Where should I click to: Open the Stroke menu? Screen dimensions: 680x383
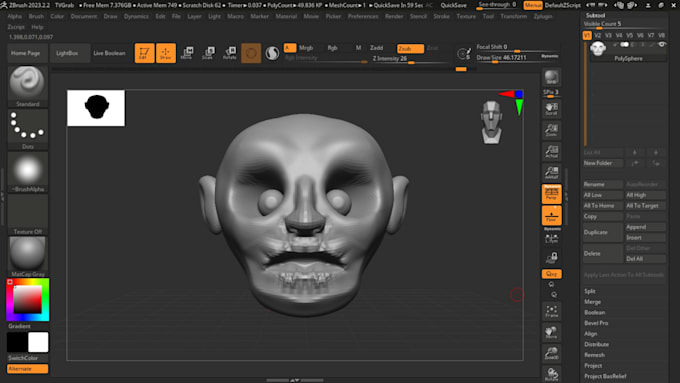point(441,16)
